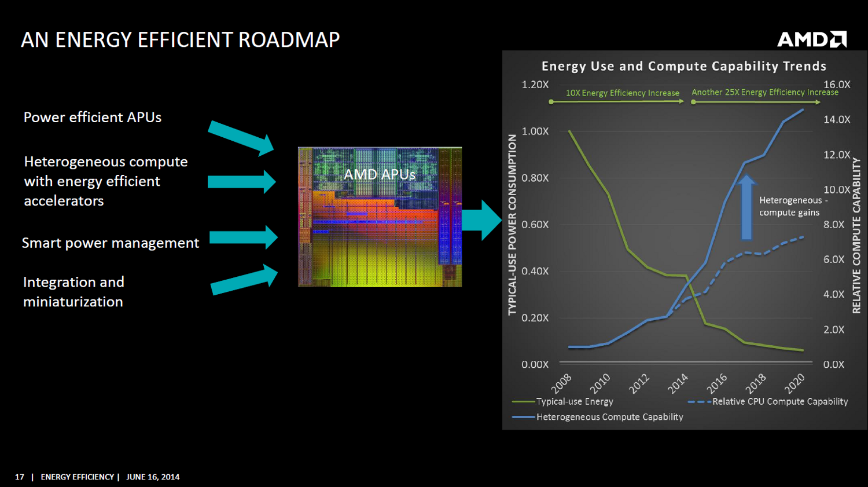This screenshot has width=868, height=487.
Task: Click the arrow beside Smart power management
Action: pyautogui.click(x=244, y=237)
